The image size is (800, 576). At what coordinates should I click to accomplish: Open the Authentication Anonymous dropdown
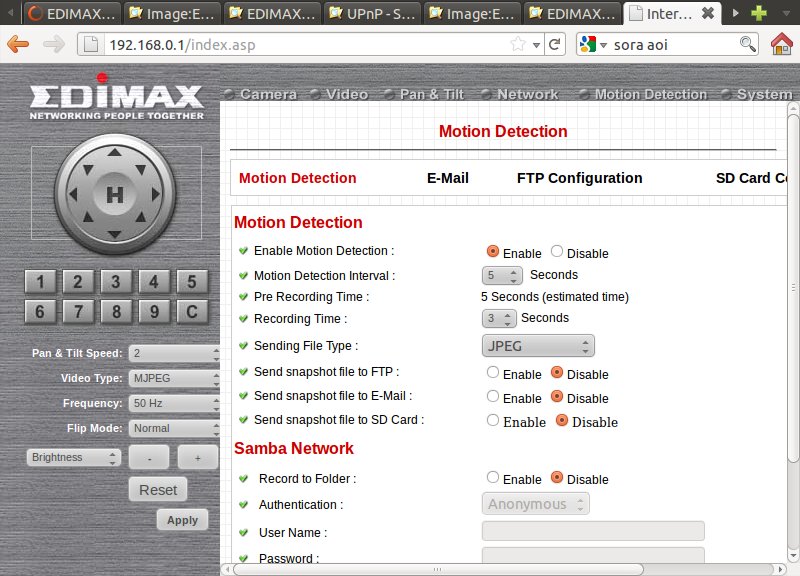coord(536,504)
